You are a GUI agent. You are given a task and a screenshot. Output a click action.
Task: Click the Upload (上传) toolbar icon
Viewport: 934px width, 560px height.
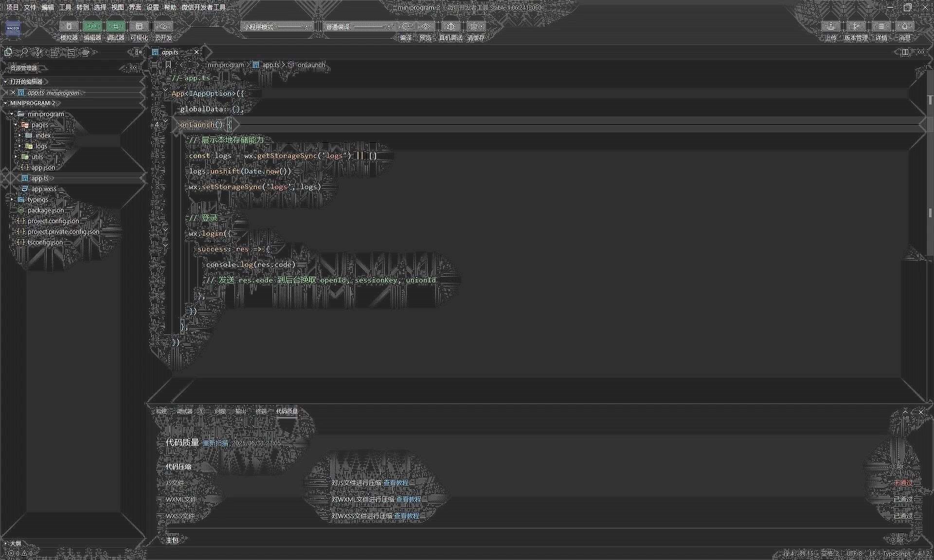click(831, 26)
